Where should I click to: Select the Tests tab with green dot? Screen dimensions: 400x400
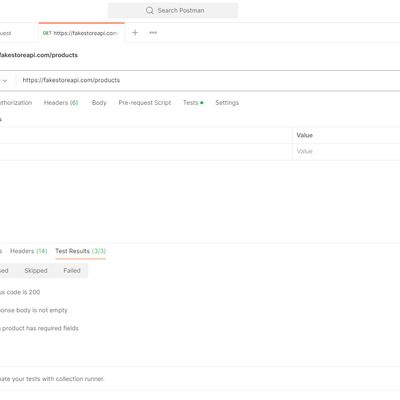point(193,103)
